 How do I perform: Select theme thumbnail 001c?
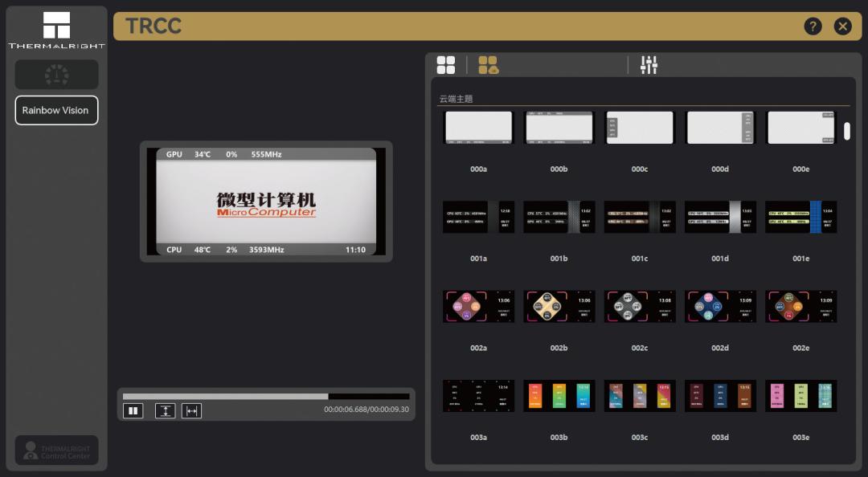(640, 217)
